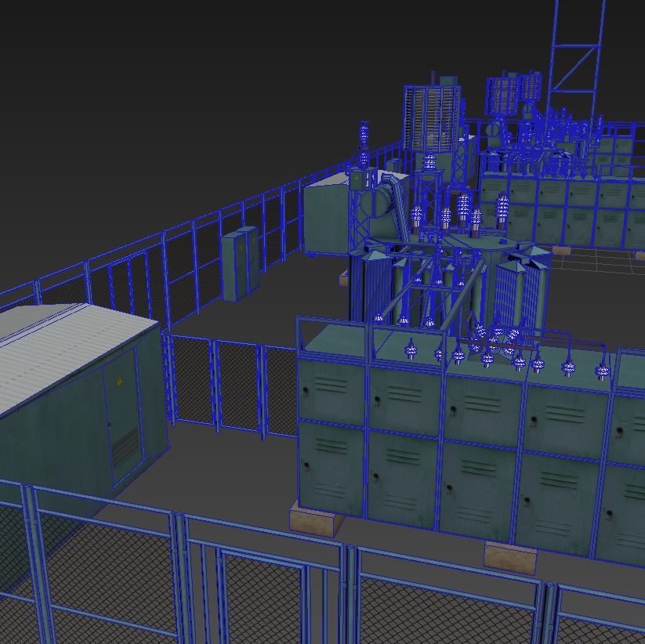
Task: Click the wooden block under cabinet corner
Action: (x=316, y=522)
